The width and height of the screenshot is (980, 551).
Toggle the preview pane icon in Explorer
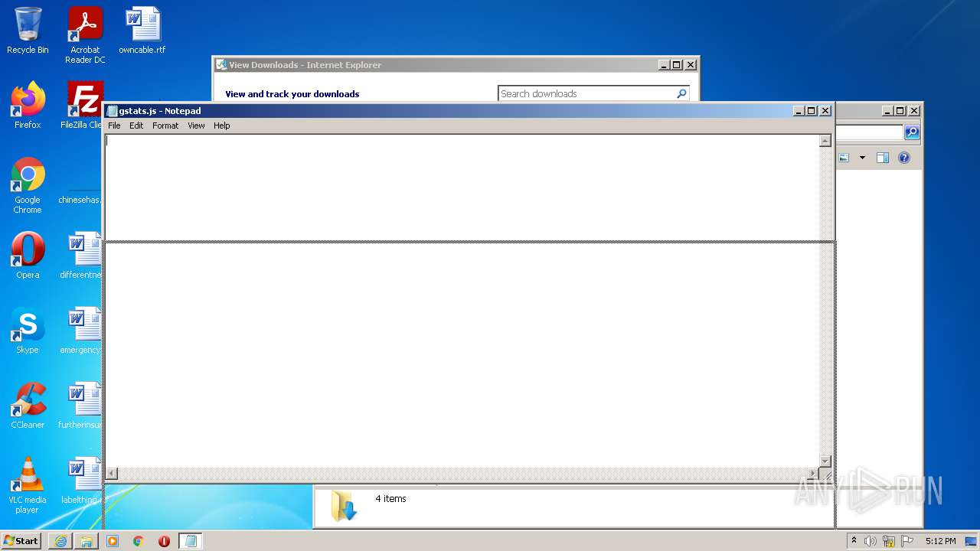[x=883, y=158]
